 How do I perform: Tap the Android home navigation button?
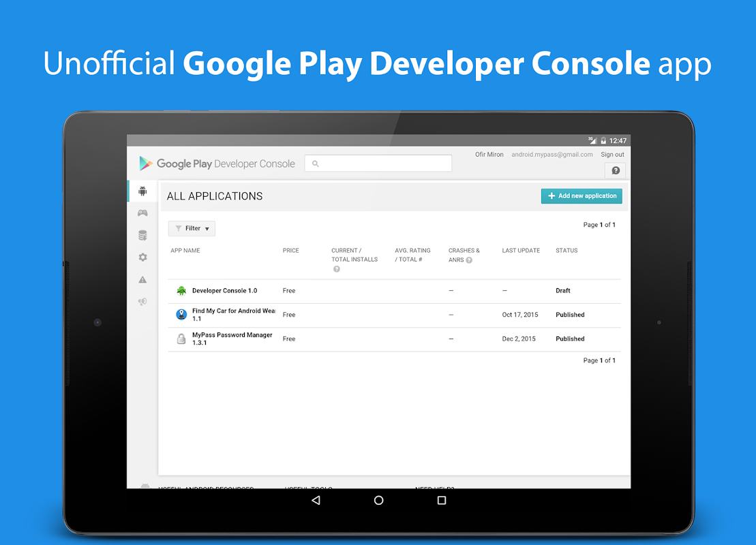click(x=379, y=500)
